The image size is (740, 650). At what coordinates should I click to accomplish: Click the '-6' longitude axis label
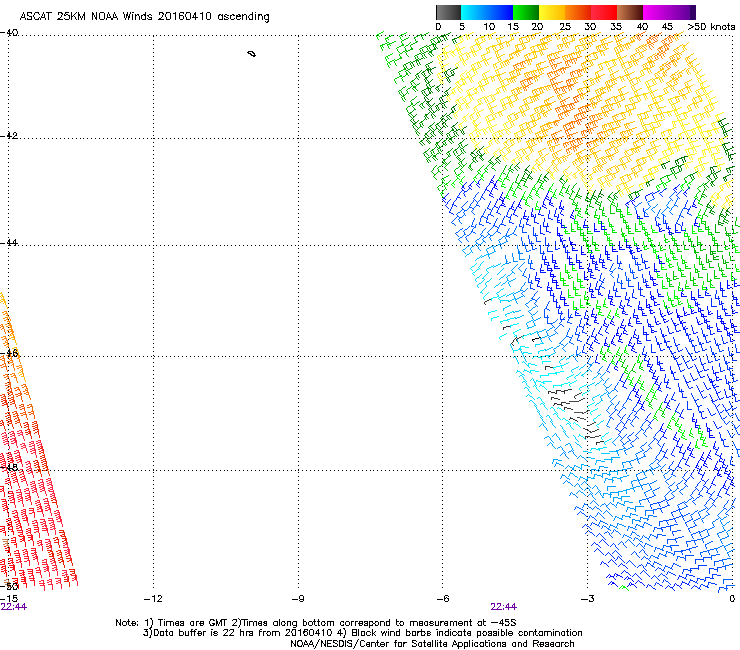[442, 599]
